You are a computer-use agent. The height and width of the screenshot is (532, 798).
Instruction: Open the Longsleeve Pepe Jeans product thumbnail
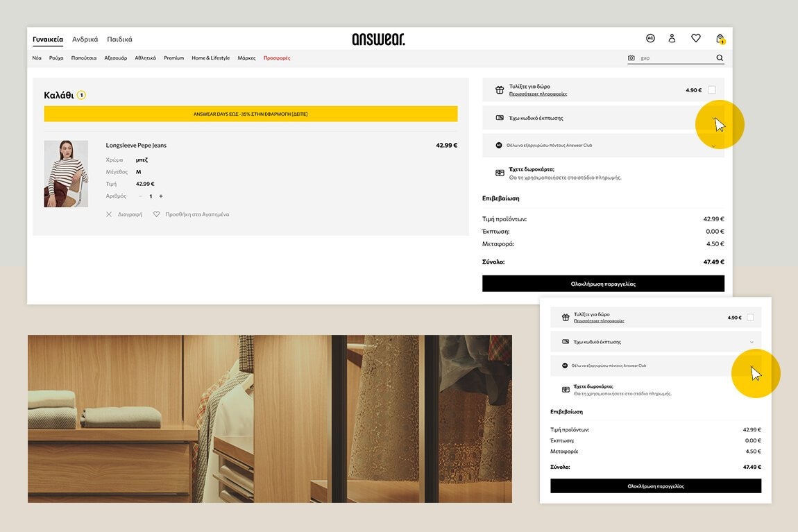(66, 173)
